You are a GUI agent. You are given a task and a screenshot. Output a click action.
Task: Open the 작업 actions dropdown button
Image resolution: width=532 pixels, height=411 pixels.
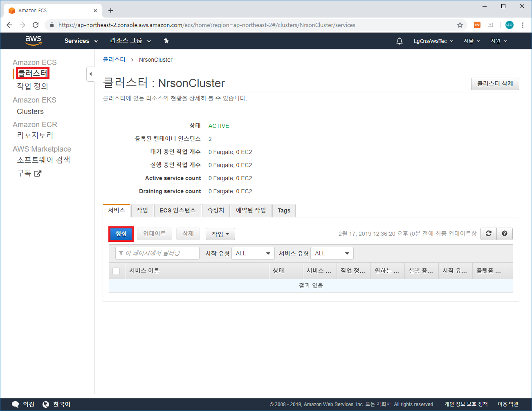[220, 234]
